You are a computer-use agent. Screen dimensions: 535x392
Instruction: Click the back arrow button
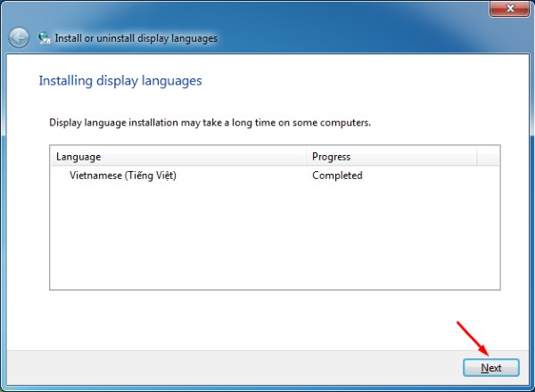click(19, 37)
